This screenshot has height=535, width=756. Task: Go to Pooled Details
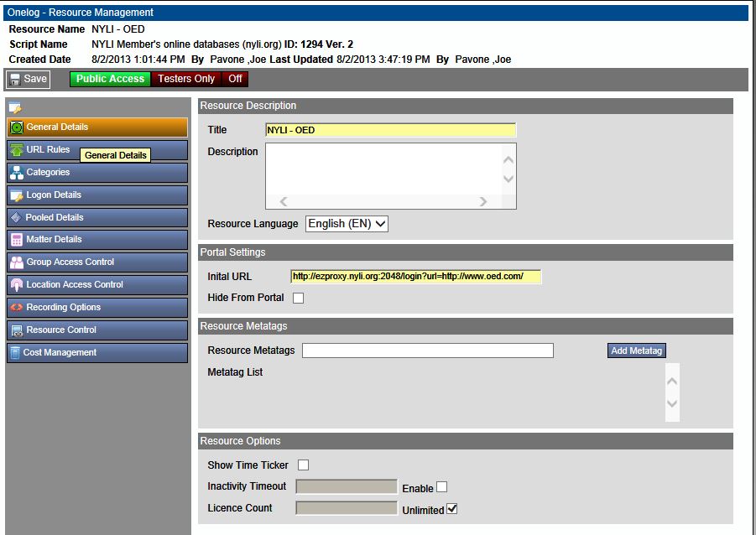tap(97, 217)
